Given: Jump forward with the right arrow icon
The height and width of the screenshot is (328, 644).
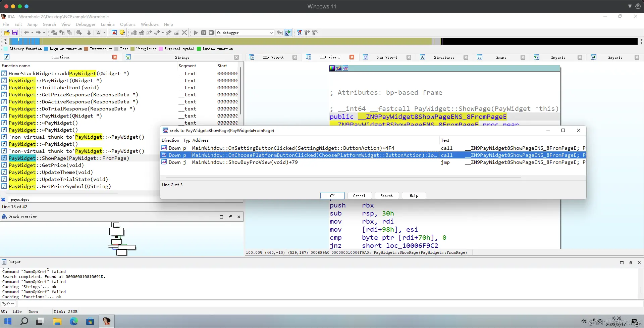Looking at the screenshot, I should pos(38,33).
